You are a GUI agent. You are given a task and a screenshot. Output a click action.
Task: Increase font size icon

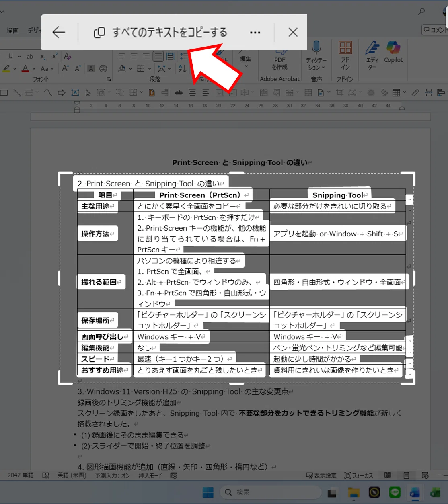pyautogui.click(x=65, y=68)
